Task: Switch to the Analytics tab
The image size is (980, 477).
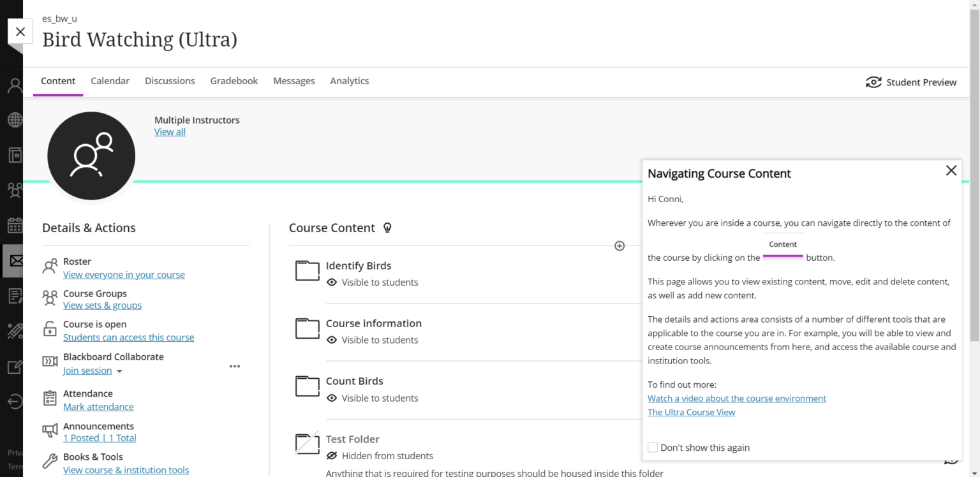Action: [350, 81]
